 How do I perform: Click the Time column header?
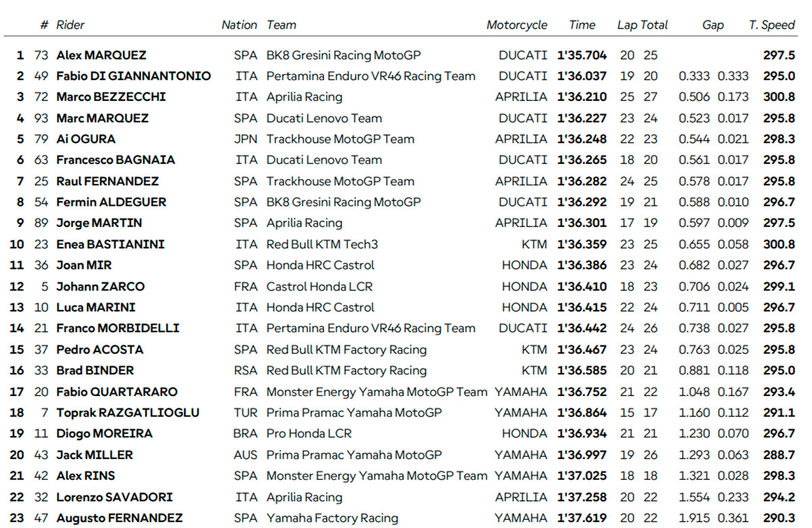coord(582,25)
